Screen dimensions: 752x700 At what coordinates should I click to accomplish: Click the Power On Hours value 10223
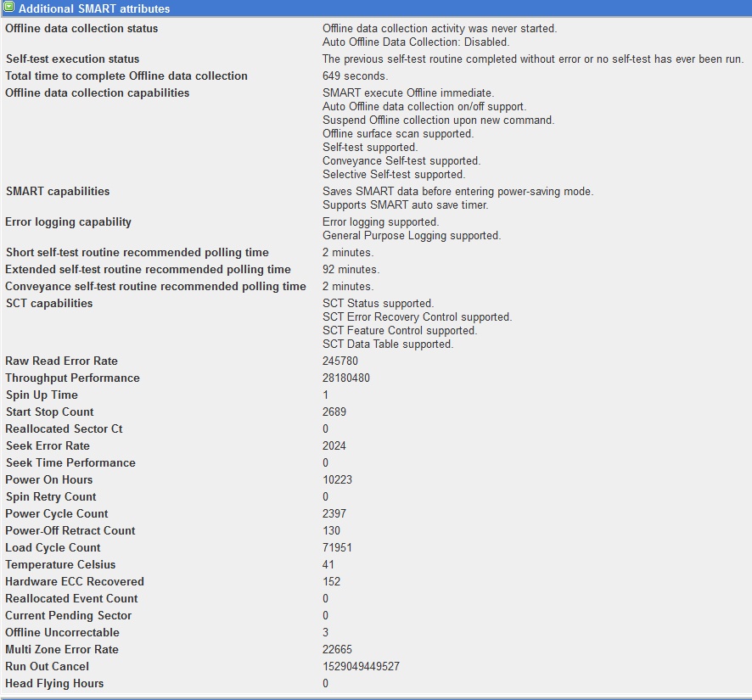click(337, 480)
